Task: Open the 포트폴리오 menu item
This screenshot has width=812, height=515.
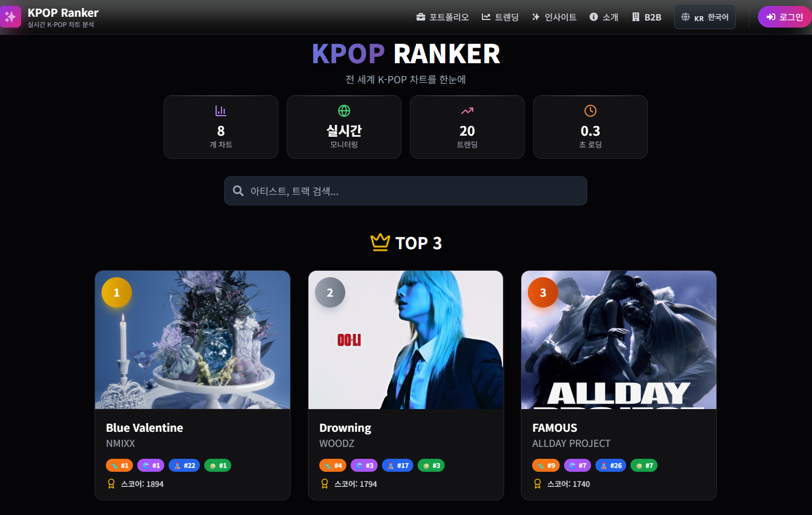Action: (x=442, y=17)
